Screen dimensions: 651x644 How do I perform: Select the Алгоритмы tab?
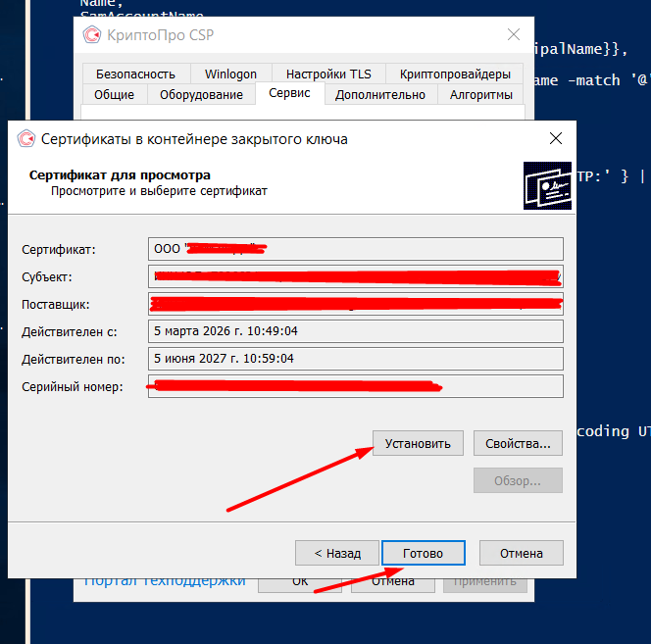[x=480, y=94]
